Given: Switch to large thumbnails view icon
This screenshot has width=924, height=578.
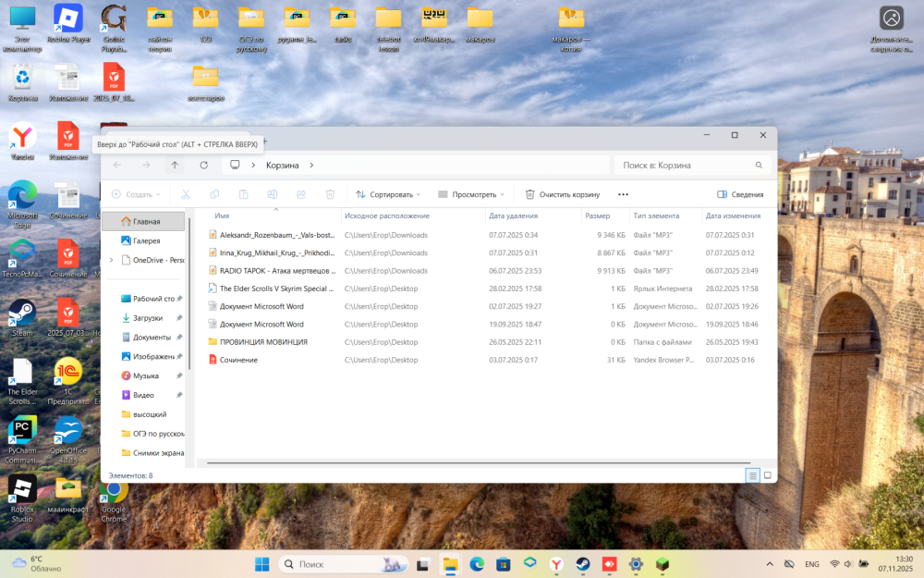Looking at the screenshot, I should click(x=767, y=475).
